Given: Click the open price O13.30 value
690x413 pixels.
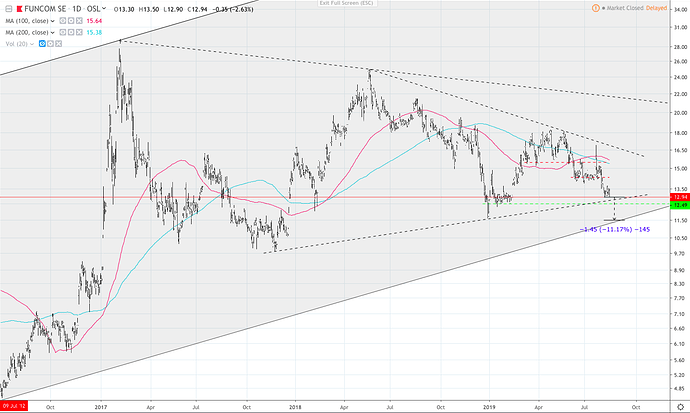Looking at the screenshot, I should (124, 9).
